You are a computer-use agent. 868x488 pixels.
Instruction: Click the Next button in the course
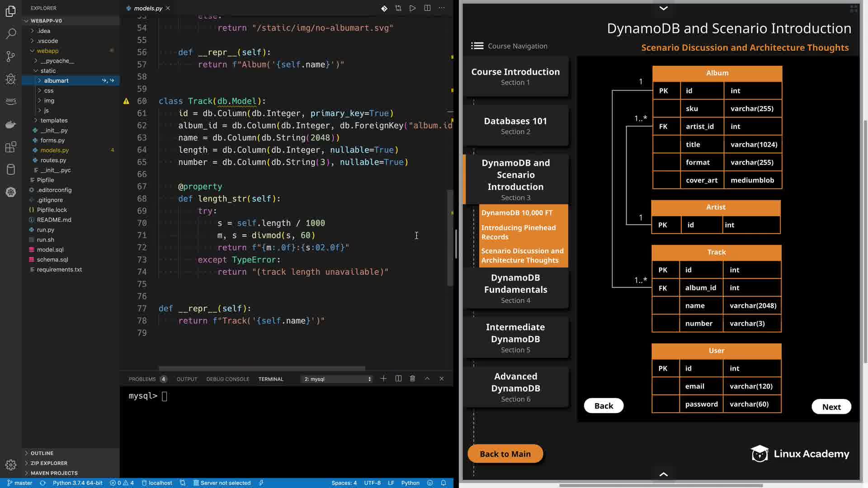coord(831,407)
